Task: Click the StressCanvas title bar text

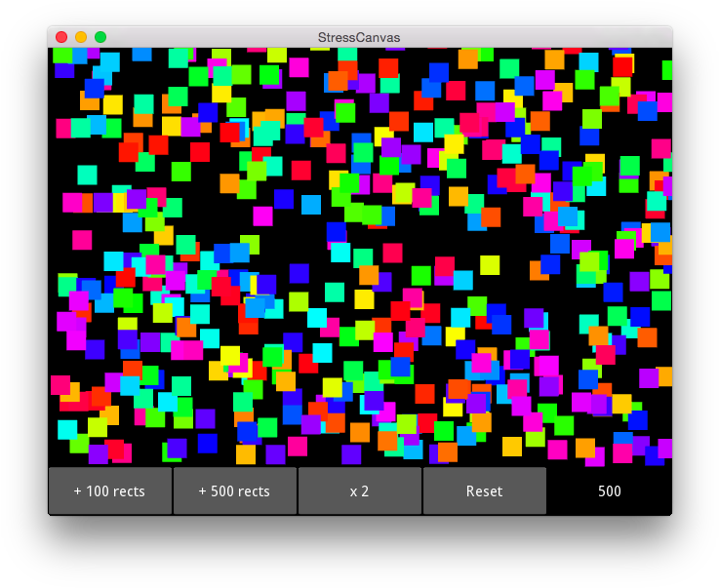Action: pyautogui.click(x=359, y=38)
